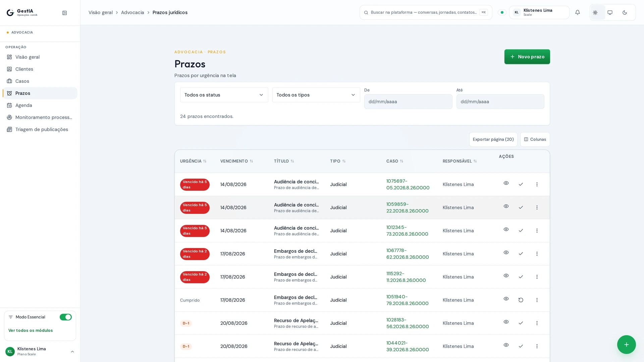Open the Todos os tipos dropdown
This screenshot has height=362, width=644.
tap(316, 95)
